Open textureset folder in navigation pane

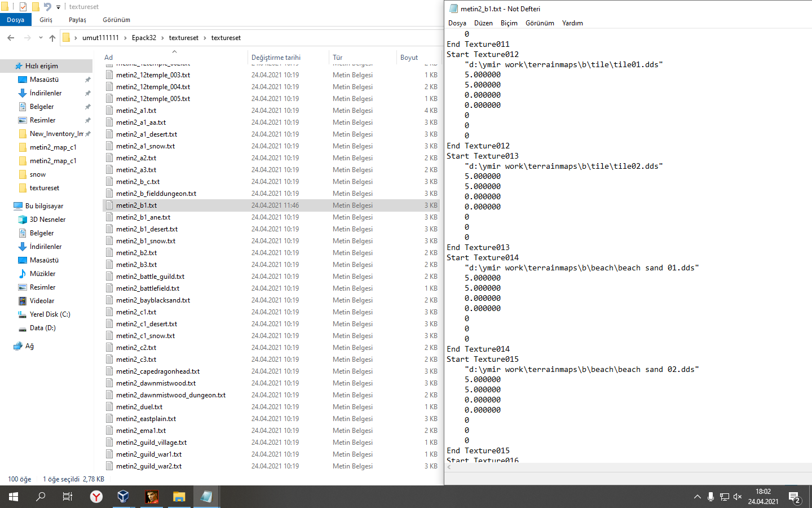pyautogui.click(x=45, y=188)
